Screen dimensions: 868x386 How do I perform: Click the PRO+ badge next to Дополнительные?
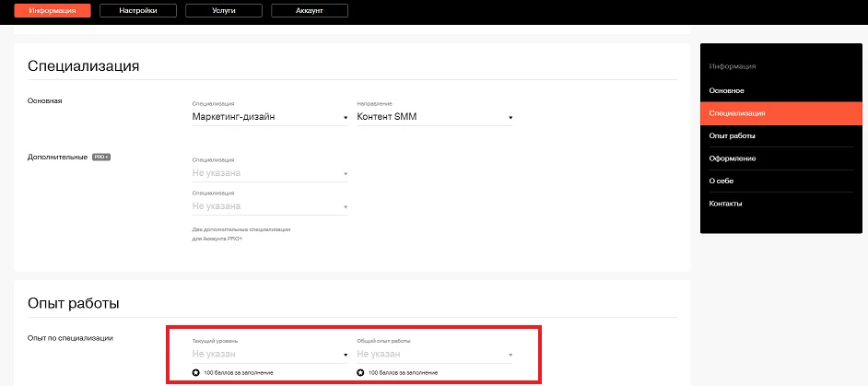tap(101, 157)
